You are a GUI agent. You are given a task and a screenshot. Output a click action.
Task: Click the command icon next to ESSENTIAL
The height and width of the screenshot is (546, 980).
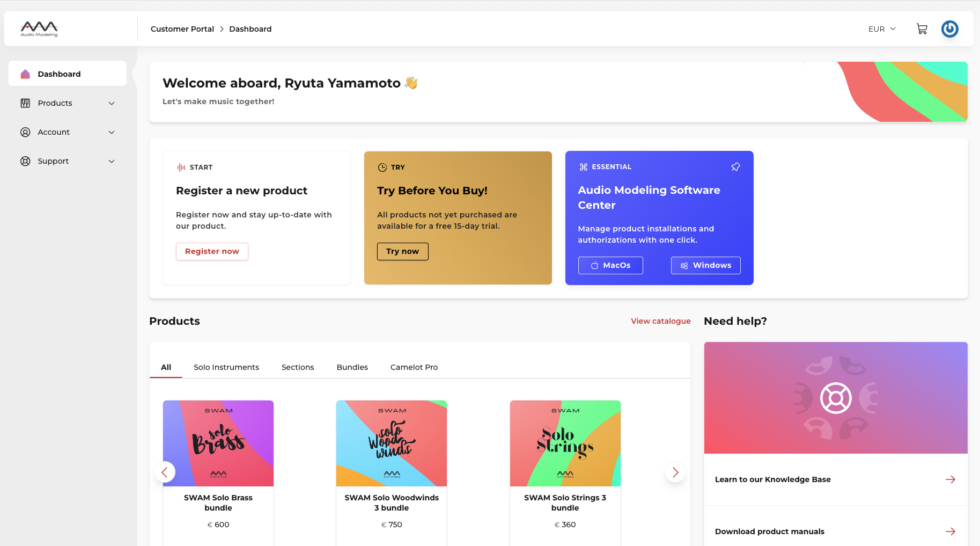point(584,167)
